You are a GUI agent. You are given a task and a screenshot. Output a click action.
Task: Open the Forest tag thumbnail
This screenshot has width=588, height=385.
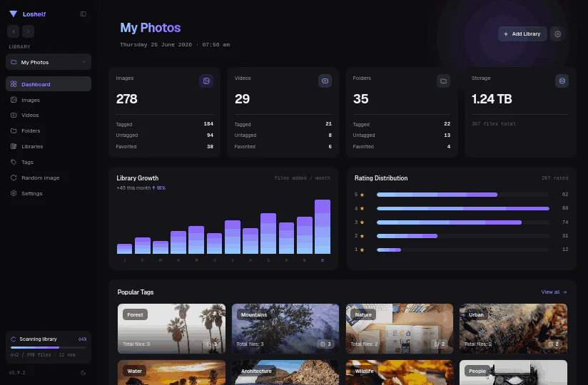172,329
